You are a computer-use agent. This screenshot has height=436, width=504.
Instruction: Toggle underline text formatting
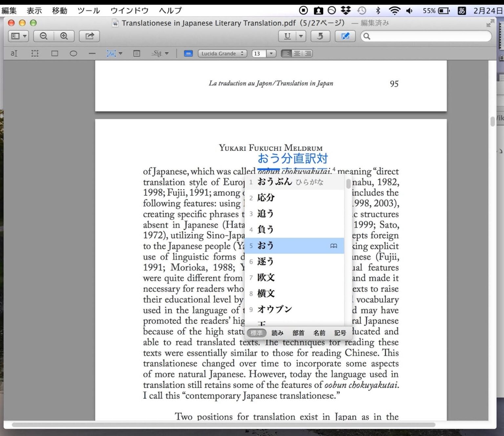coord(287,36)
